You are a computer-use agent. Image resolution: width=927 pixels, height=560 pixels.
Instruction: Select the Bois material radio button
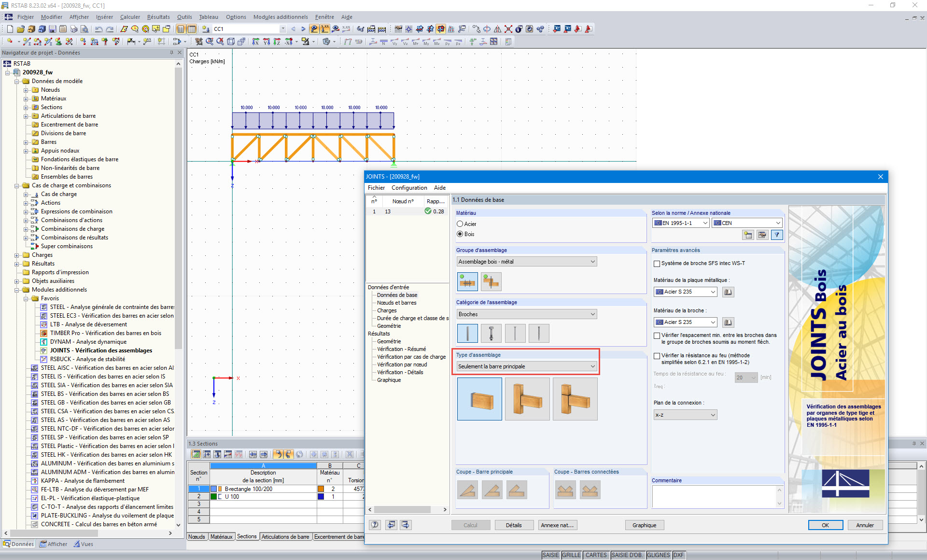[x=460, y=234]
